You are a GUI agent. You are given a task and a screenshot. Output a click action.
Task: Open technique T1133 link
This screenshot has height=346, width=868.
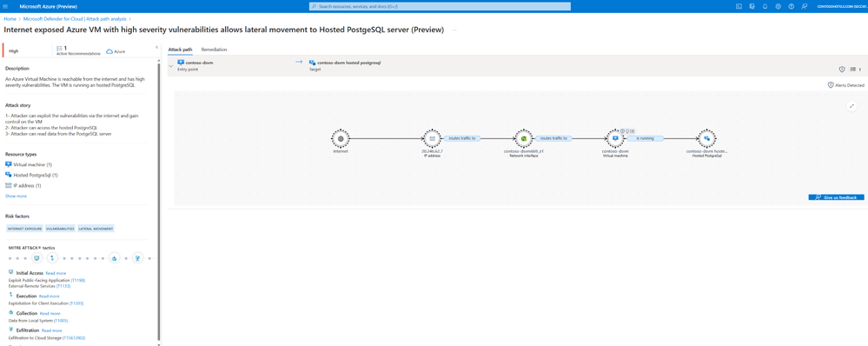coord(64,286)
